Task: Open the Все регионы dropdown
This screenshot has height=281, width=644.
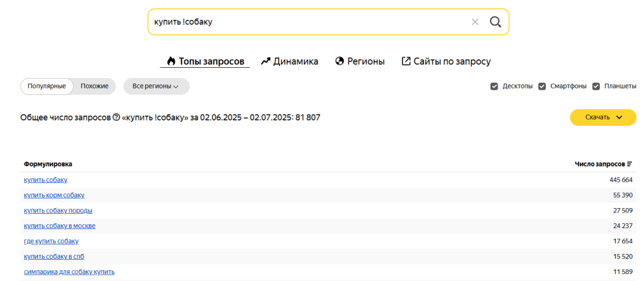Action: [x=156, y=86]
